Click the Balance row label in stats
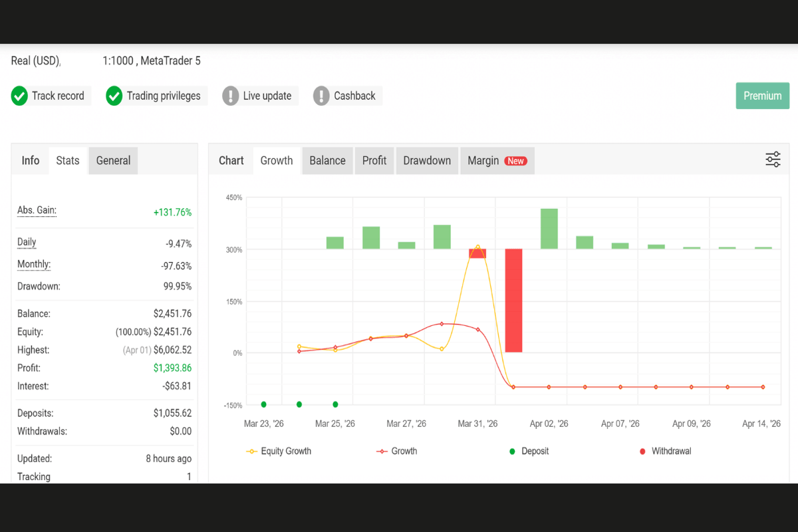The height and width of the screenshot is (532, 798). point(34,313)
